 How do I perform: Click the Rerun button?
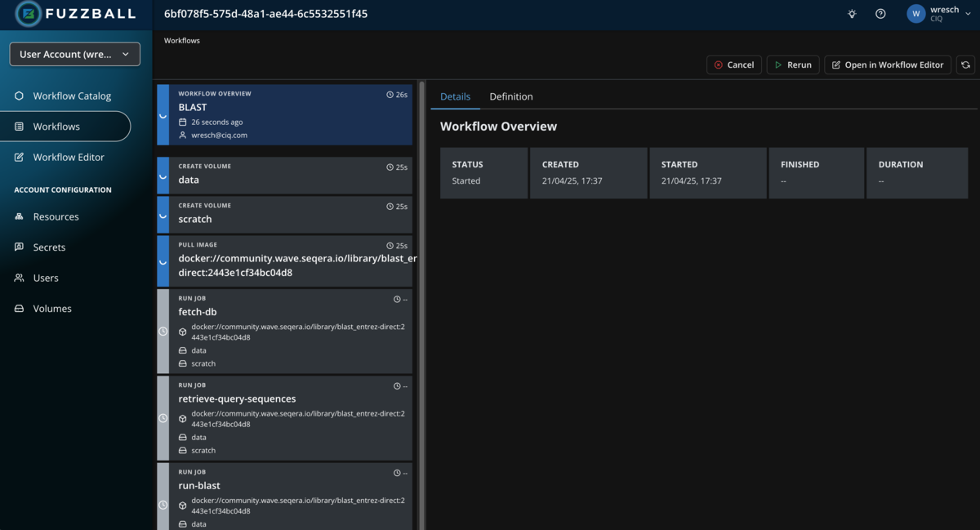pyautogui.click(x=792, y=65)
